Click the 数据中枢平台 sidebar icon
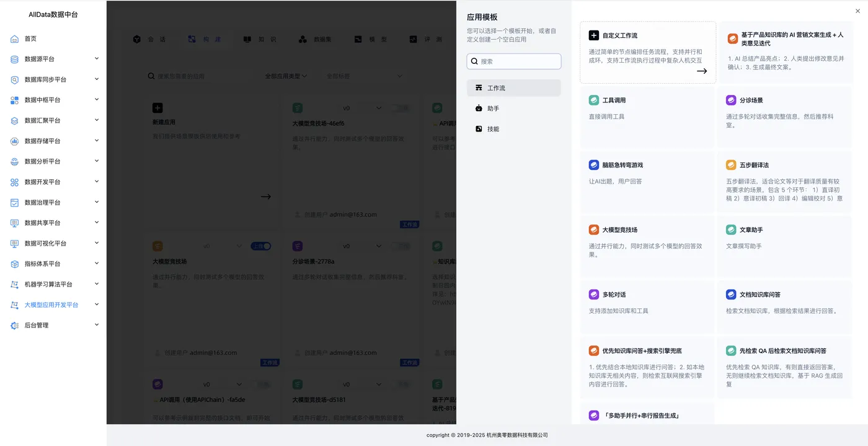Viewport: 868px width, 446px height. [14, 100]
